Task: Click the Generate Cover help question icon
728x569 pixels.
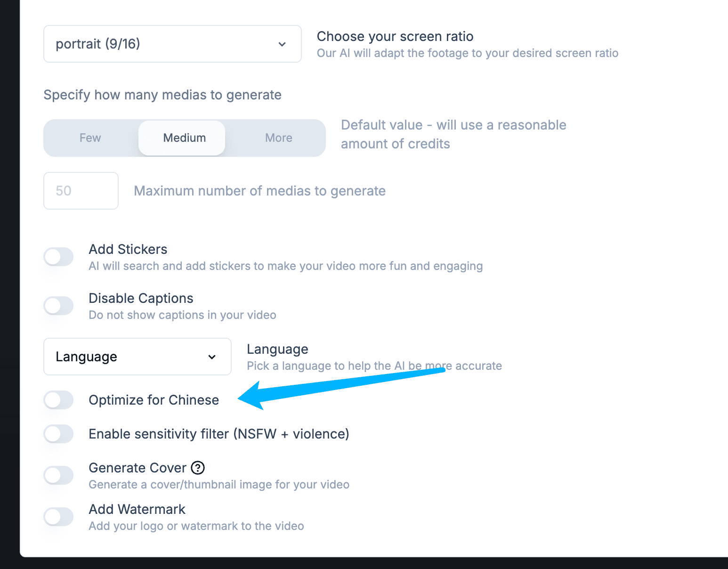Action: 198,468
